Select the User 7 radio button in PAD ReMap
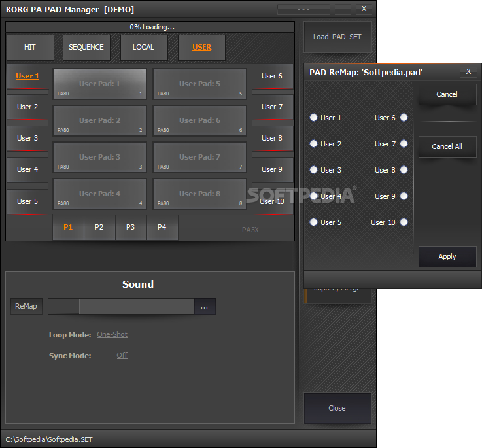 pyautogui.click(x=404, y=144)
